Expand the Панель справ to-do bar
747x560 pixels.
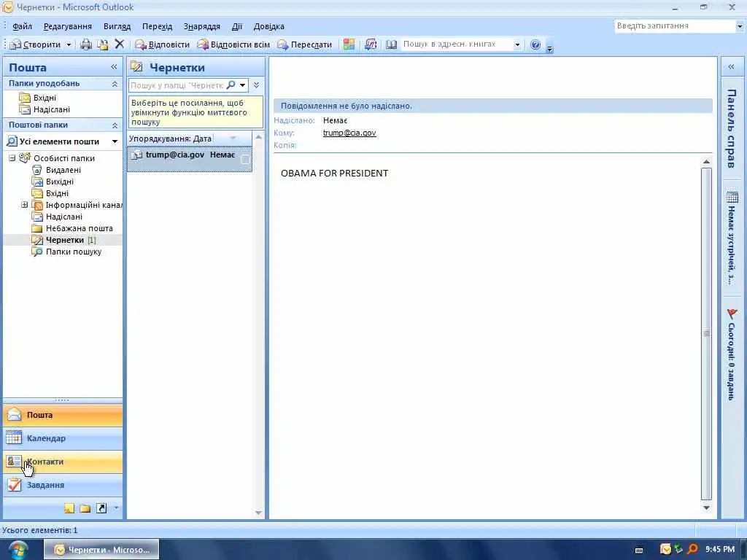(731, 66)
